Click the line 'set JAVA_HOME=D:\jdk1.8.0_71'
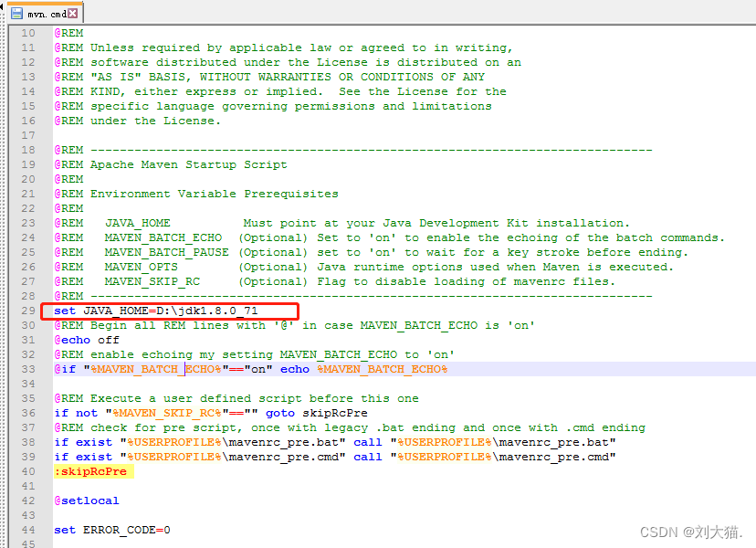 pos(156,311)
